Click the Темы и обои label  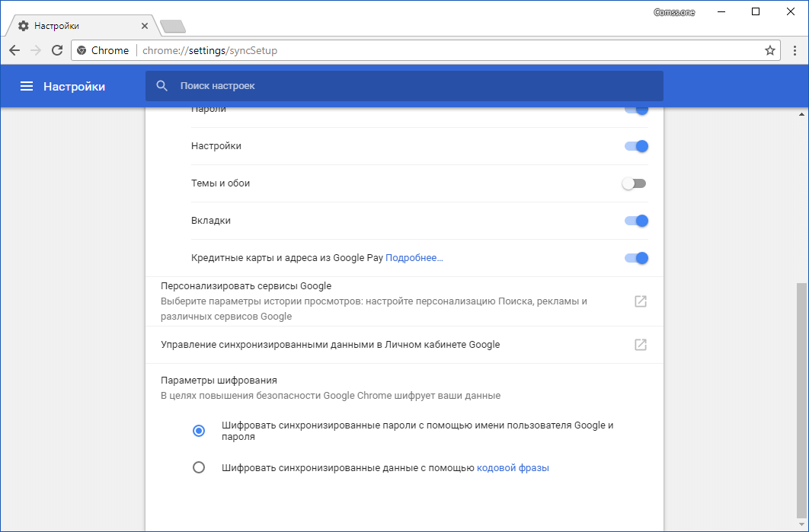pyautogui.click(x=220, y=183)
